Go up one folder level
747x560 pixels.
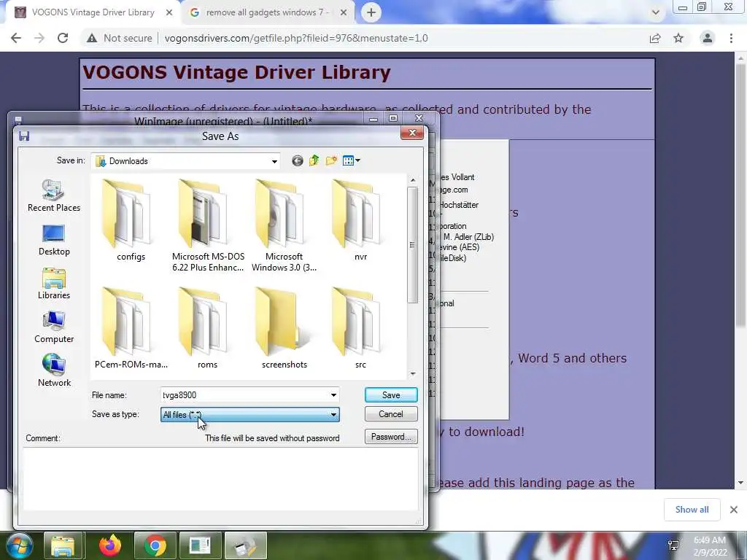314,161
